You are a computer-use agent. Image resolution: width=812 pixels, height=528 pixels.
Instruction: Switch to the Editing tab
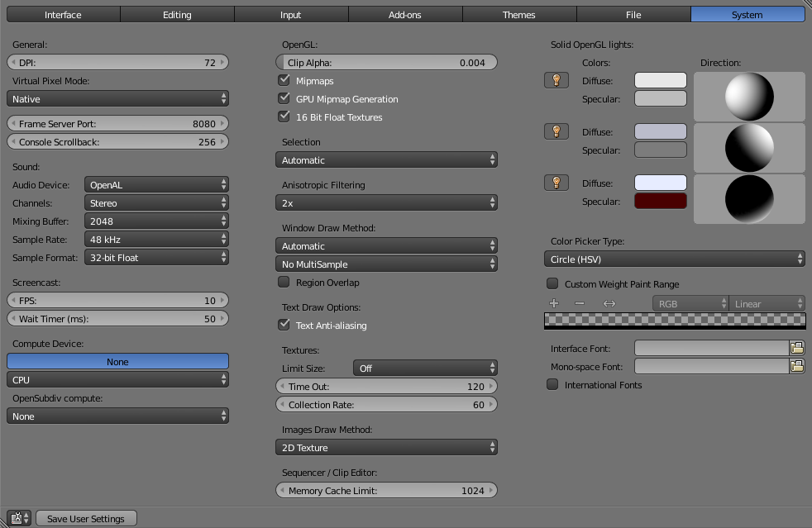(177, 15)
